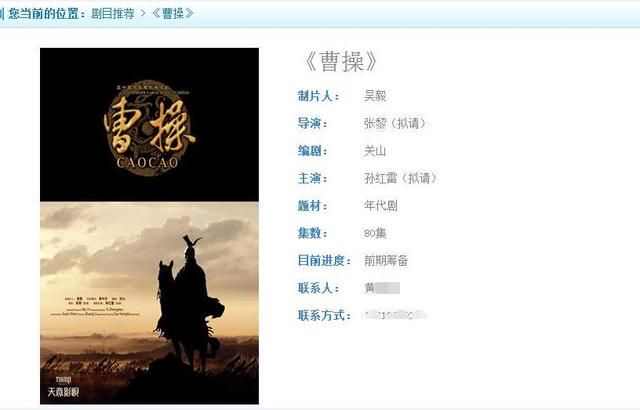
Task: Click the episode count 80集
Action: [x=375, y=233]
